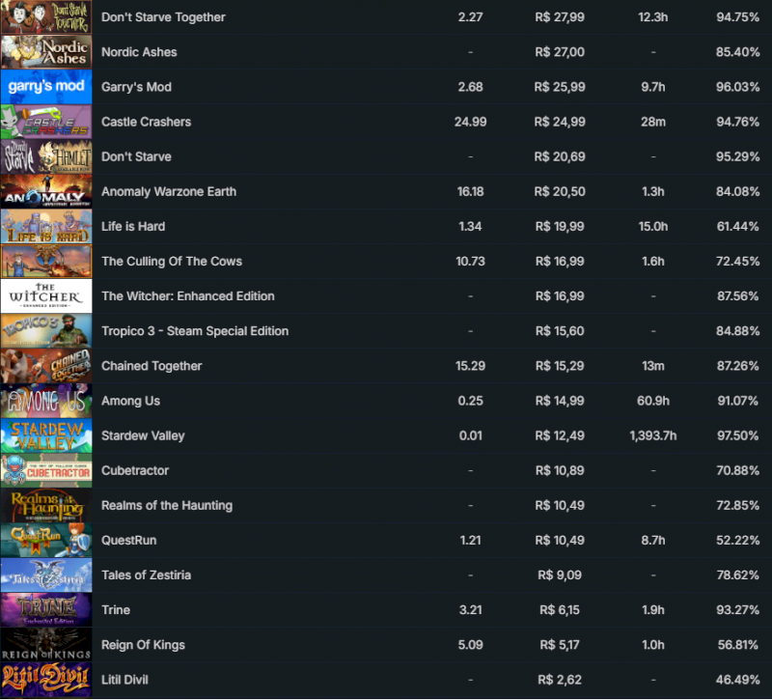Image resolution: width=772 pixels, height=700 pixels.
Task: Click the R$ 2,62 price cell
Action: pos(560,680)
